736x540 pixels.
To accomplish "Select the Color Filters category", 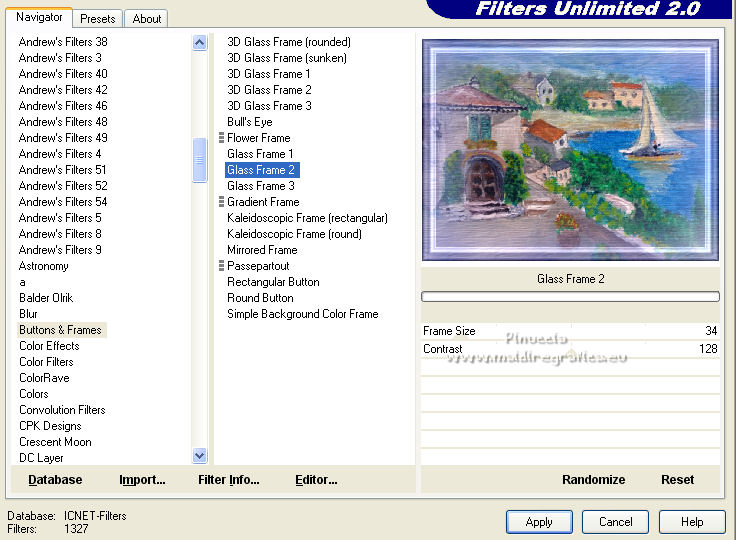I will coord(46,362).
